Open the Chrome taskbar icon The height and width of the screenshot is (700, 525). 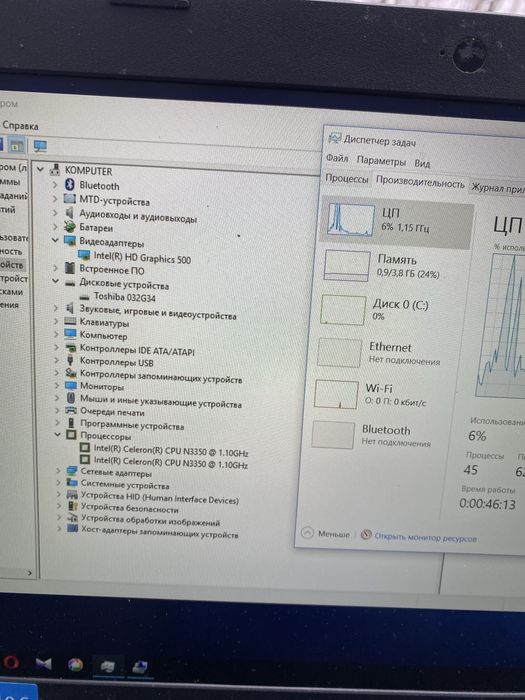(x=75, y=664)
